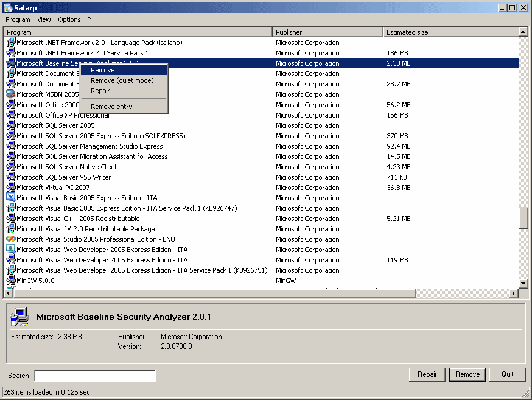
Task: Click the Remove button at bottom
Action: coord(467,374)
